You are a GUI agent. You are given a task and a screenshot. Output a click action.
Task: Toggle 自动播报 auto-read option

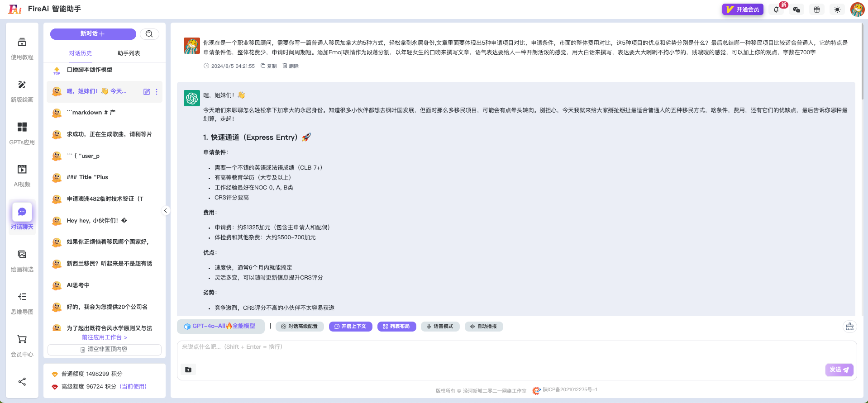tap(484, 327)
